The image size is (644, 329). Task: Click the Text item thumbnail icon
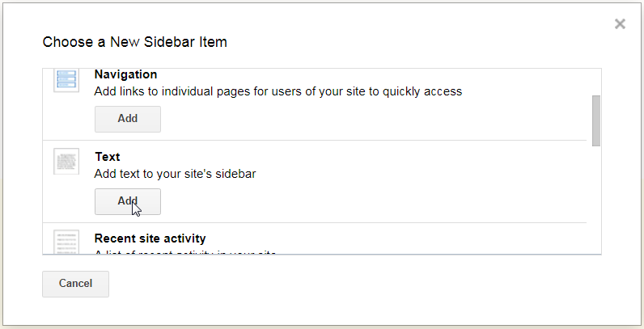pyautogui.click(x=66, y=161)
